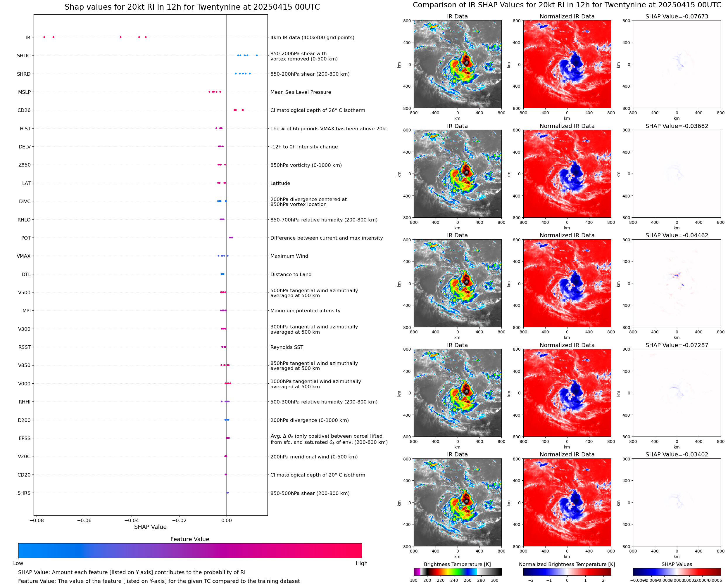Click the rightmost SHDC blue data point
Image resolution: width=728 pixels, height=587 pixels.
click(x=257, y=55)
